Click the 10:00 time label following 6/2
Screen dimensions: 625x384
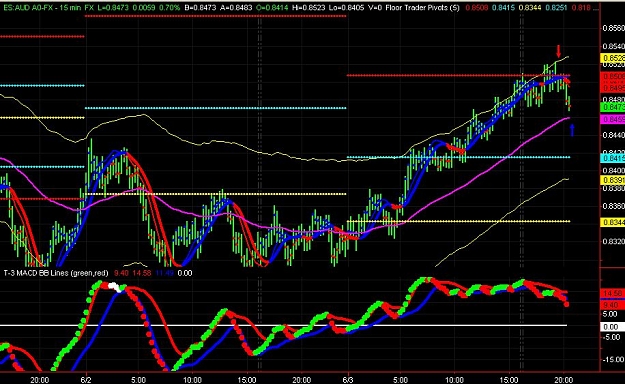click(x=192, y=380)
